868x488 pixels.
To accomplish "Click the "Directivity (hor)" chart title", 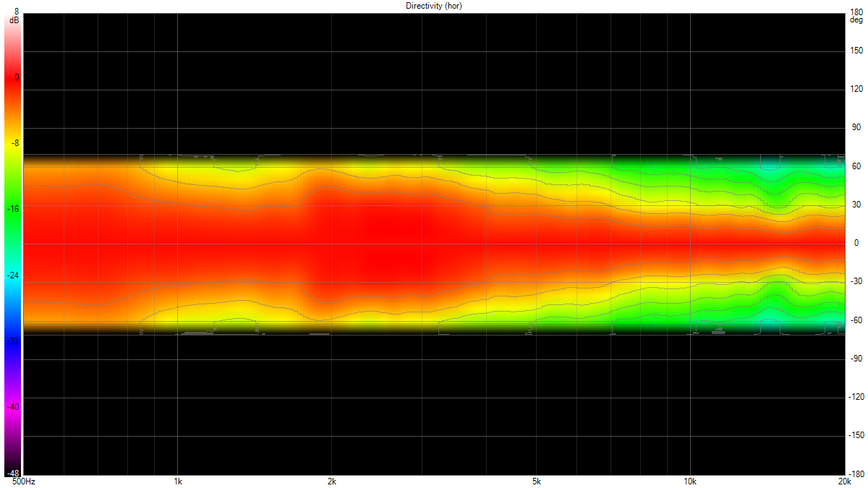I will pos(433,6).
